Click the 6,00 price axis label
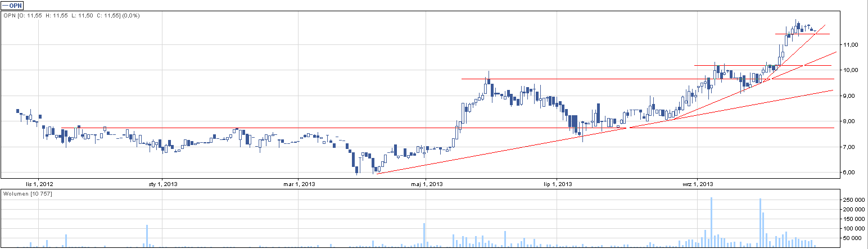 (849, 173)
